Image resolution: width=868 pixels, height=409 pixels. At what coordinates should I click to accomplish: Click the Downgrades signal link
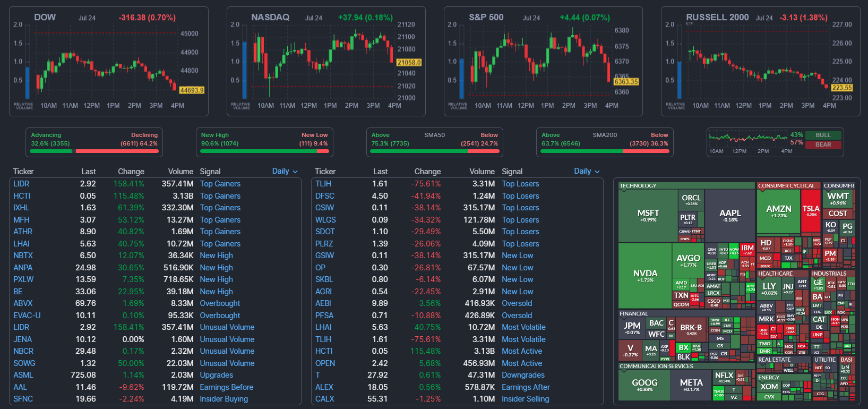point(523,375)
